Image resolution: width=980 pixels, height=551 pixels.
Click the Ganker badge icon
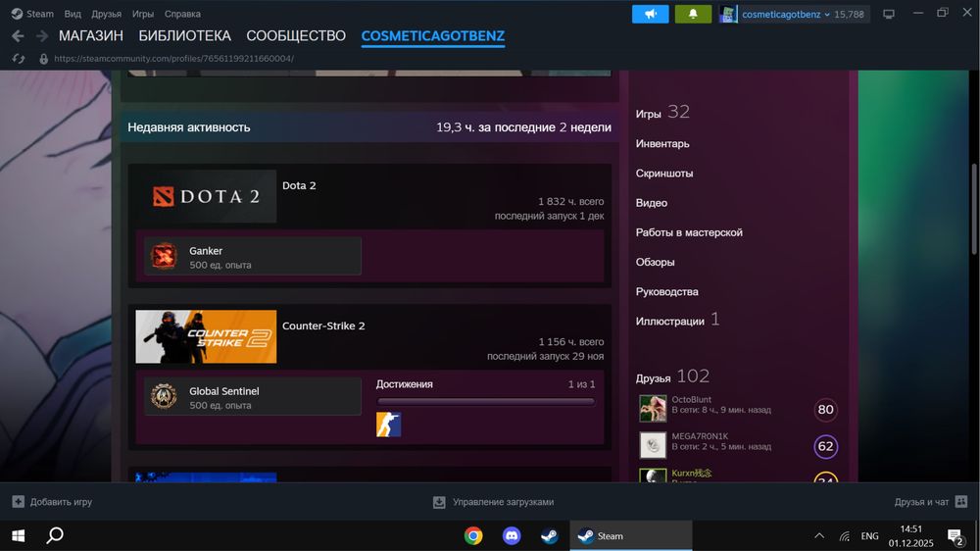pos(164,256)
